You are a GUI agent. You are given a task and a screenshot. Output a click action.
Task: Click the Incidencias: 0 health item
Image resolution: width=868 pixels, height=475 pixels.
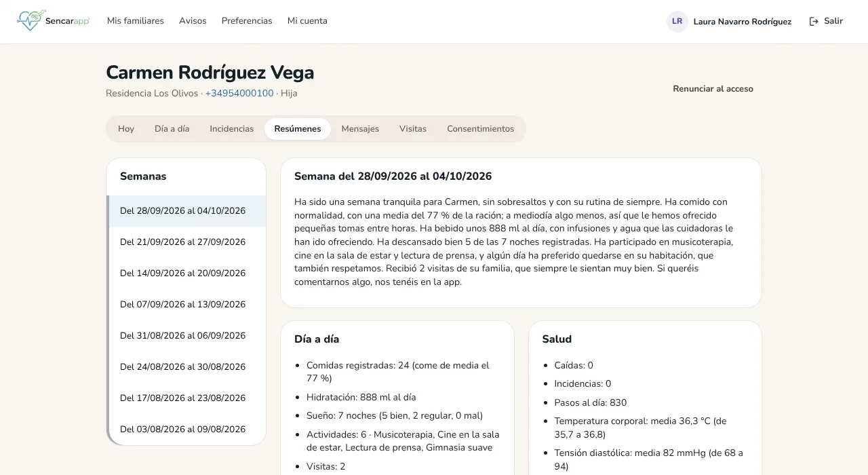click(x=583, y=384)
